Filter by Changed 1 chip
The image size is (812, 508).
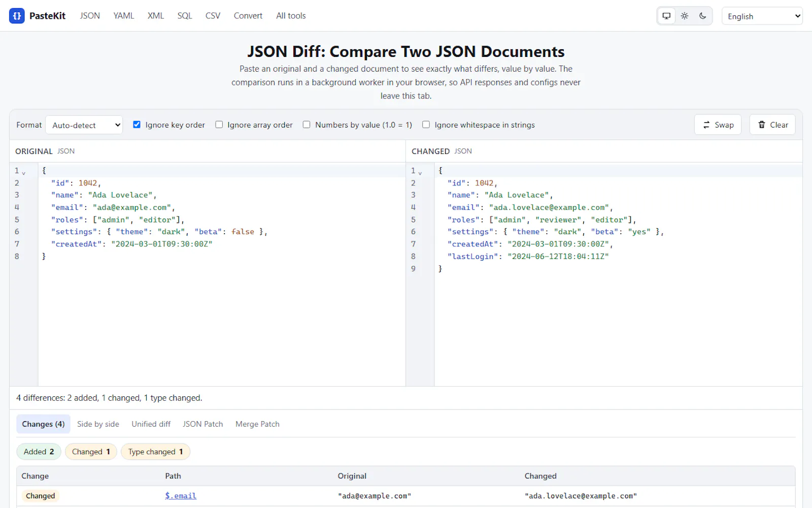pyautogui.click(x=91, y=452)
